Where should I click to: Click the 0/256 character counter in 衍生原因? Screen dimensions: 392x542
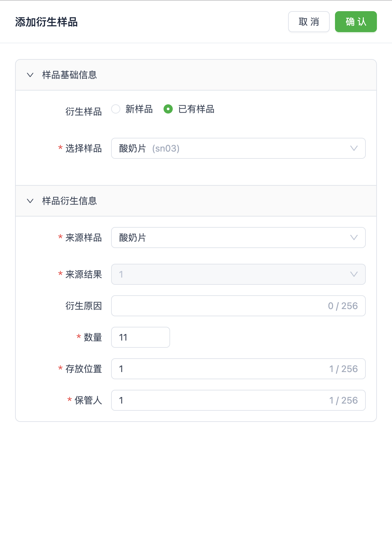click(x=343, y=306)
